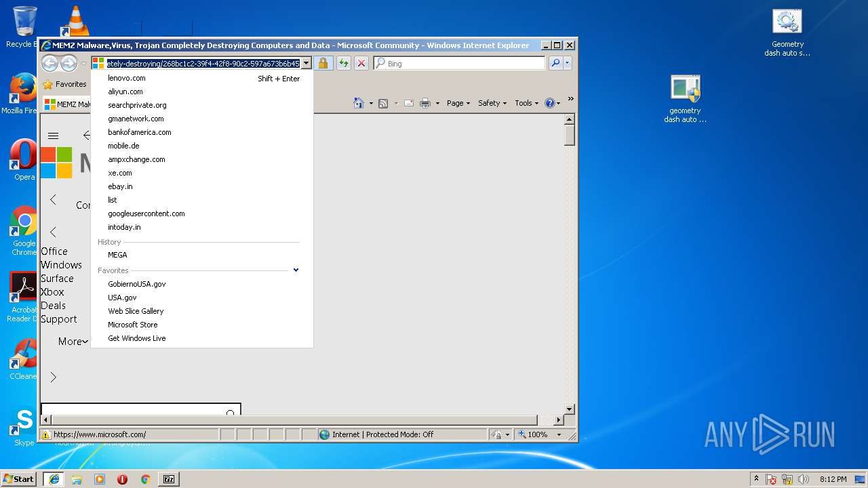Click Chrome icon in the taskbar
The image size is (868, 488).
point(145,479)
